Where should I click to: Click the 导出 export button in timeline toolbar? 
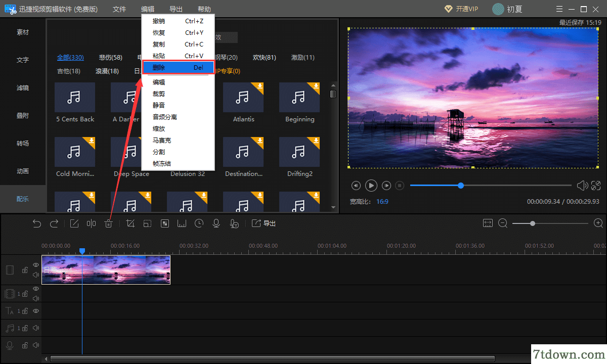tap(264, 223)
